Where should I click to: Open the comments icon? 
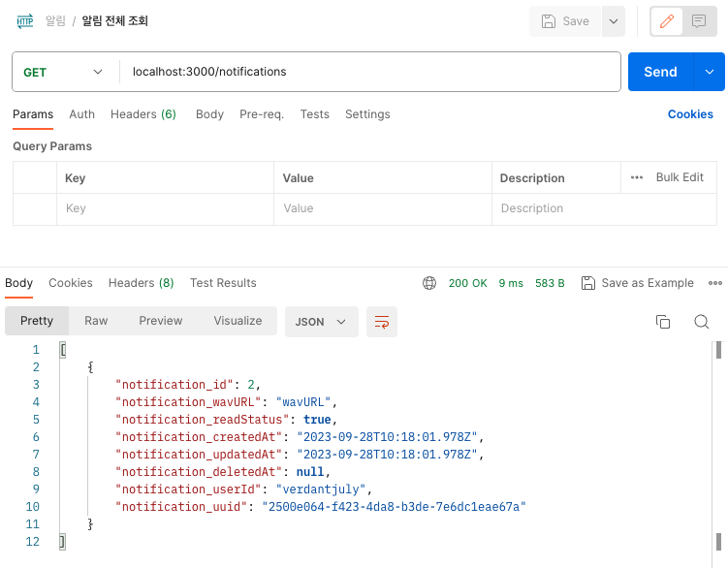pos(699,21)
